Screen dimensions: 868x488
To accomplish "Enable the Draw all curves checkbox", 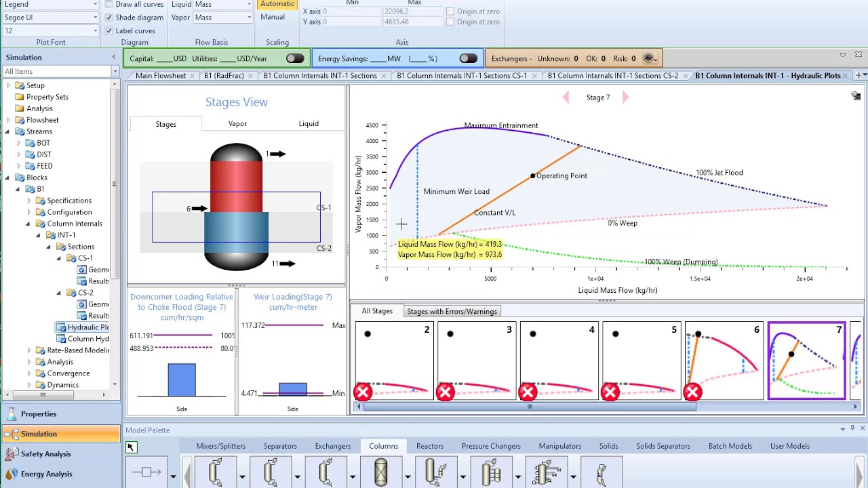I will [x=109, y=4].
